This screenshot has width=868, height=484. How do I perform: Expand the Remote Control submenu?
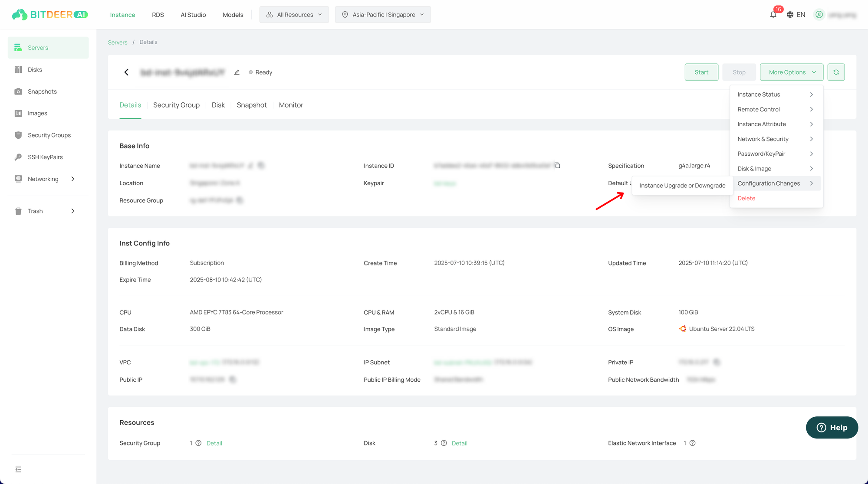pos(776,109)
